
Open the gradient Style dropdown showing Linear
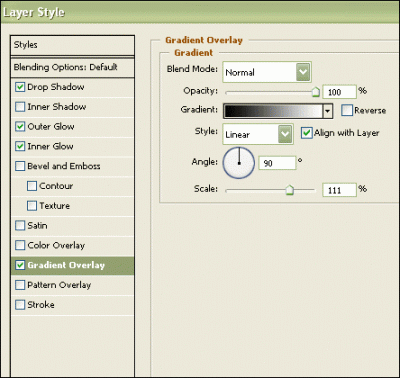pyautogui.click(x=258, y=134)
